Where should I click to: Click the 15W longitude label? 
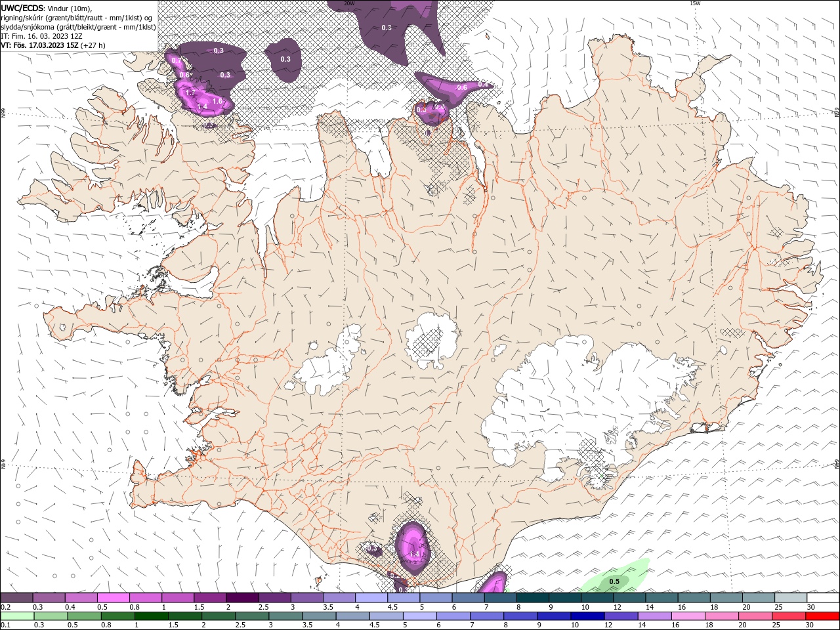point(695,3)
